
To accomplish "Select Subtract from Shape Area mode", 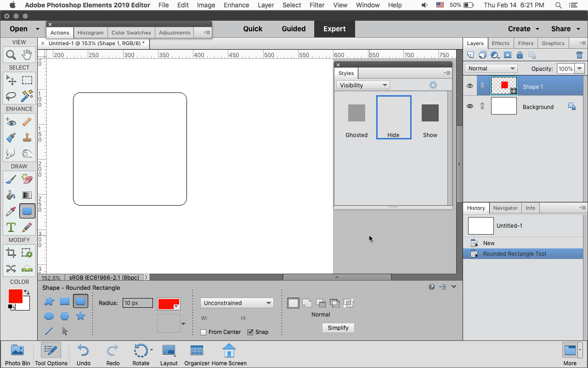I will (321, 303).
